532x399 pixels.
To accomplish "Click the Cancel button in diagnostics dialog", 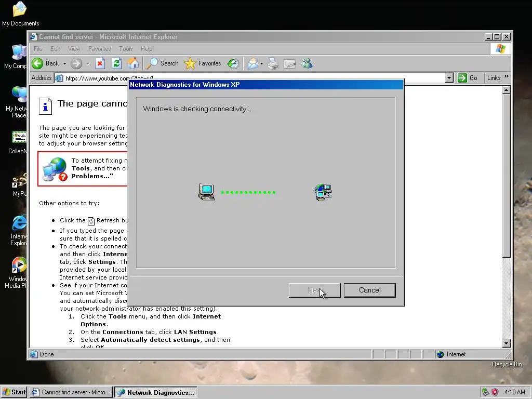I will pos(370,290).
